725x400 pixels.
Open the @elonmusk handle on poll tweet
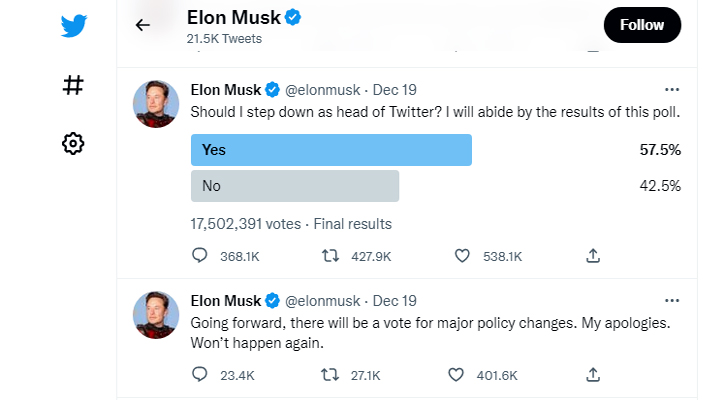point(322,90)
